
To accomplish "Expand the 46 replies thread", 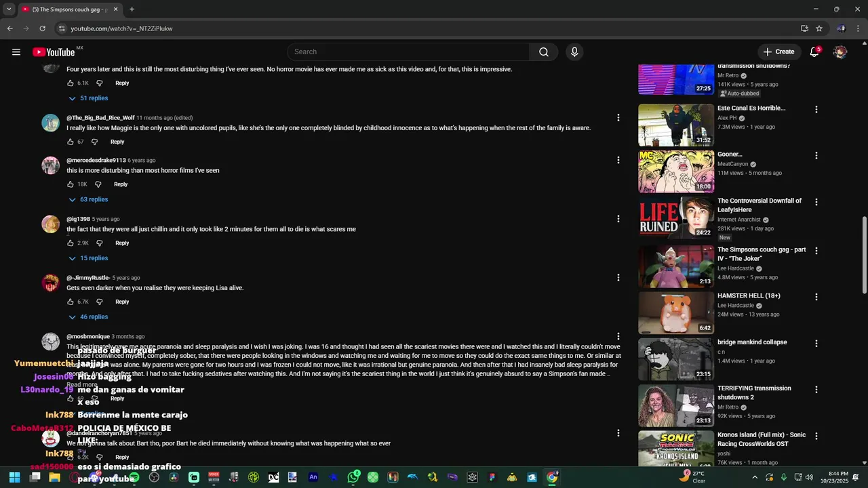I will tap(88, 317).
